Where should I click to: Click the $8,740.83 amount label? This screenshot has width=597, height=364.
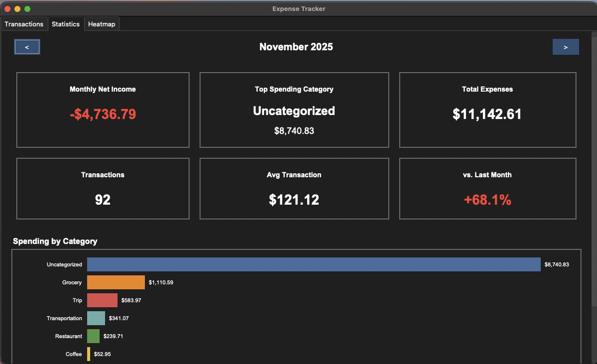(557, 264)
